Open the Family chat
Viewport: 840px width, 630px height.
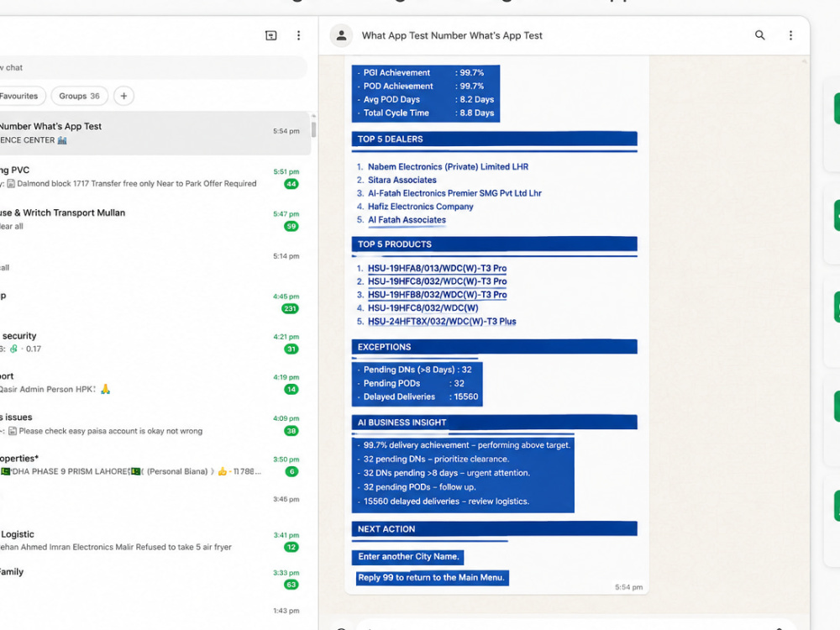[x=155, y=578]
